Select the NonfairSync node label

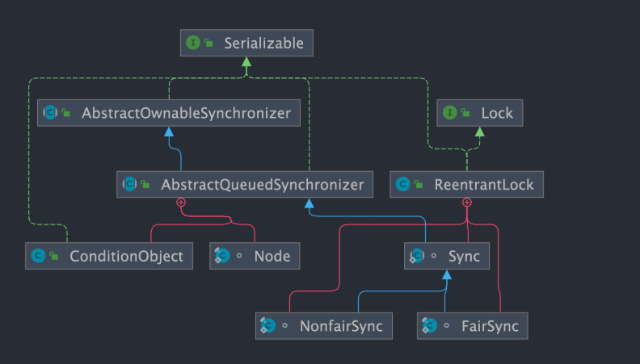click(340, 327)
